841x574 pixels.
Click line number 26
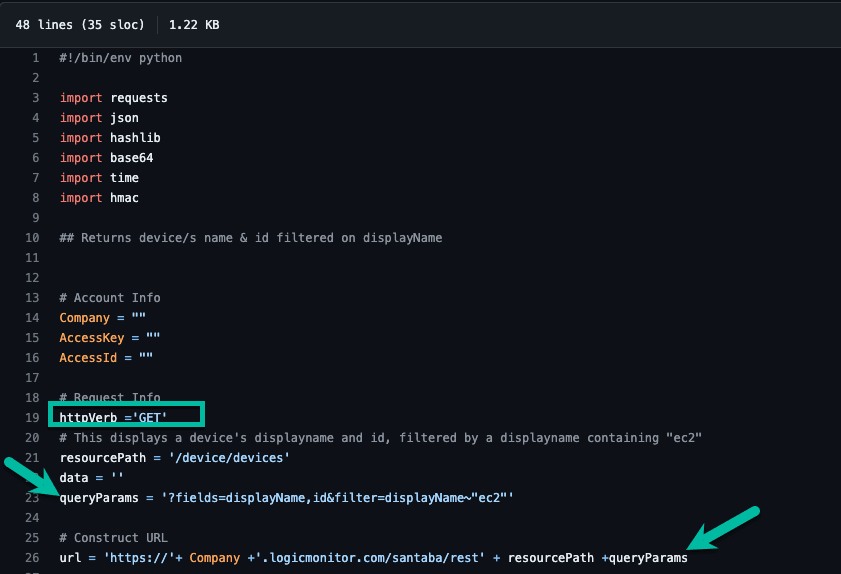point(32,558)
